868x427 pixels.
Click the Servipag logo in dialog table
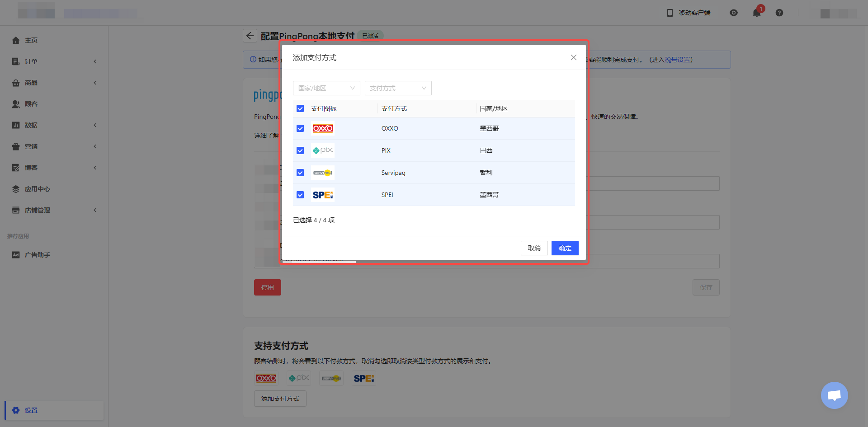pos(323,173)
